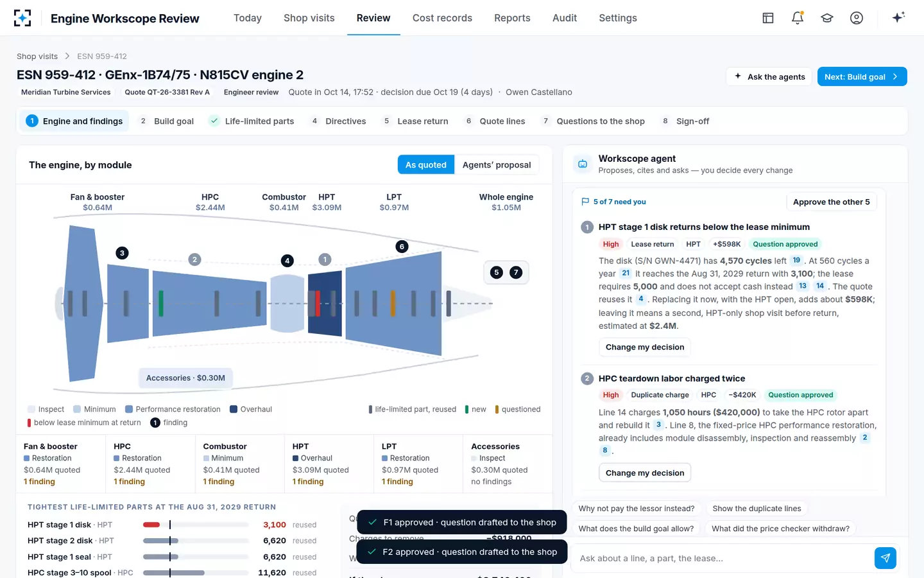The height and width of the screenshot is (578, 924).
Task: Select the Quote lines step
Action: pyautogui.click(x=495, y=121)
